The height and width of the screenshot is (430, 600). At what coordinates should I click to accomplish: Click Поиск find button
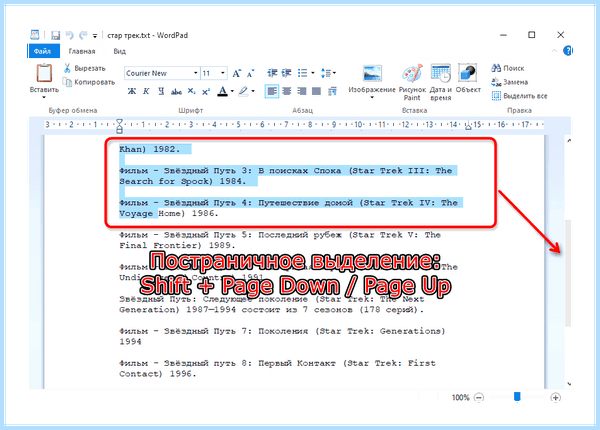click(x=508, y=68)
